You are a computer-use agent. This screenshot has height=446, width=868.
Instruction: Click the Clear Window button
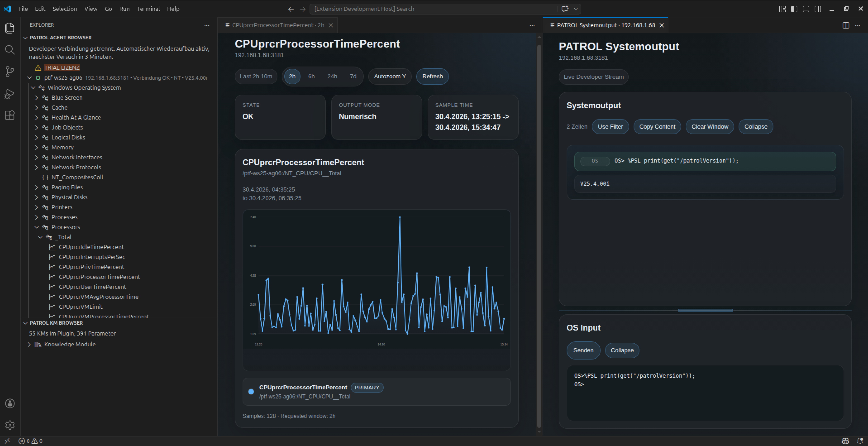tap(710, 127)
